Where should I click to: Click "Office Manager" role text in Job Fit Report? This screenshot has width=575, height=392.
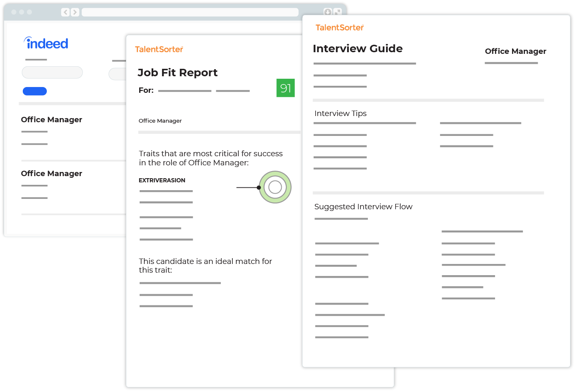click(160, 121)
